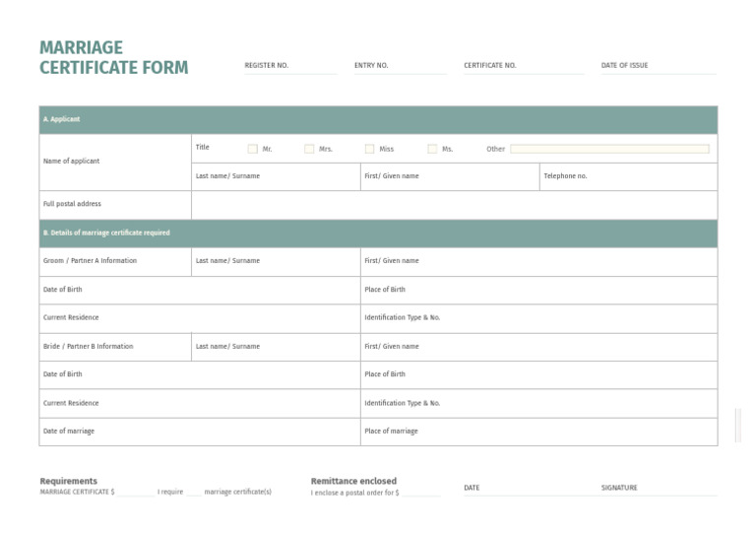Click the Certificate No. field line
Image resolution: width=756 pixels, height=535 pixels.
tap(524, 73)
